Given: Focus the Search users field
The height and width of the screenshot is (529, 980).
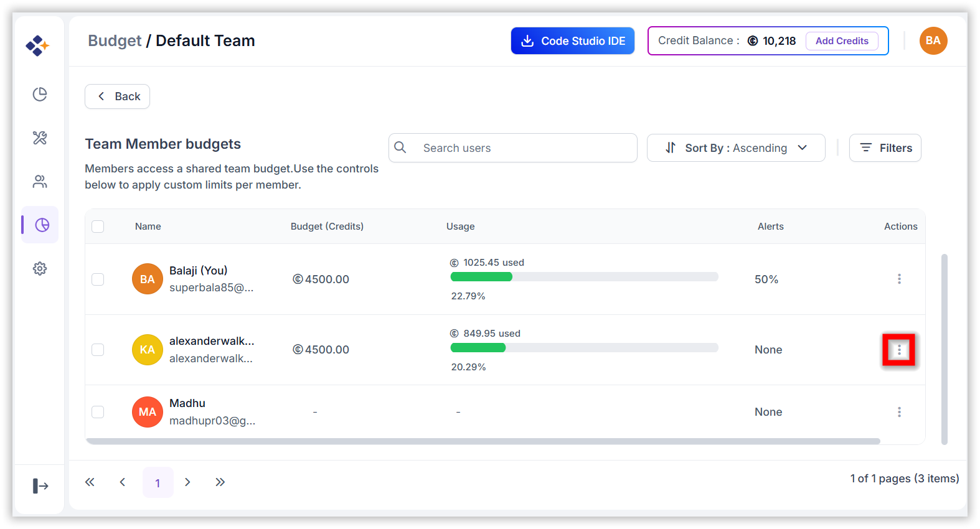Looking at the screenshot, I should pos(513,148).
